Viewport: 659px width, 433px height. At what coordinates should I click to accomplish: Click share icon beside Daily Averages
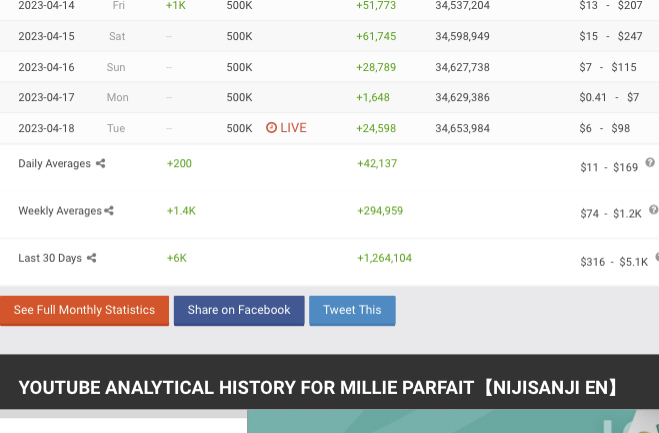100,164
